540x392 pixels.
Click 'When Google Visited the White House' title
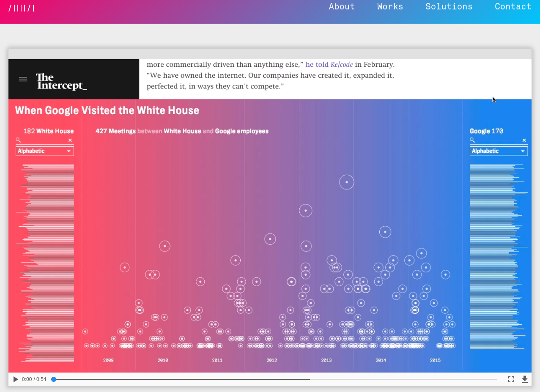[x=107, y=110]
